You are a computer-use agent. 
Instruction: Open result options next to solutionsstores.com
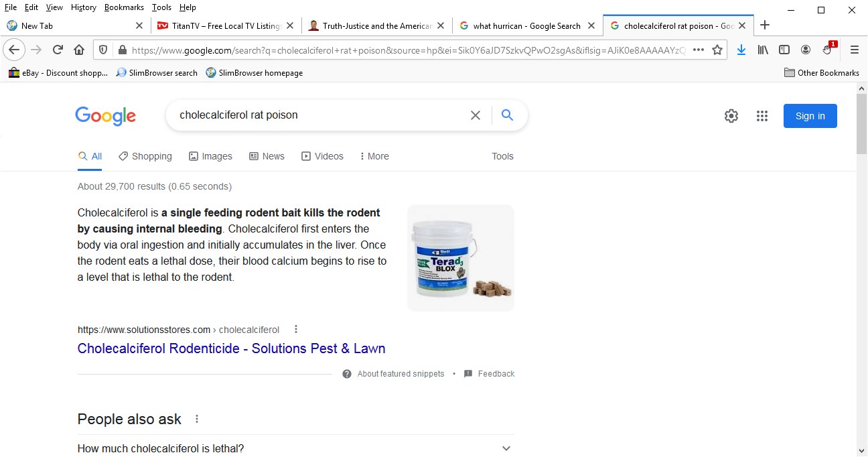296,330
